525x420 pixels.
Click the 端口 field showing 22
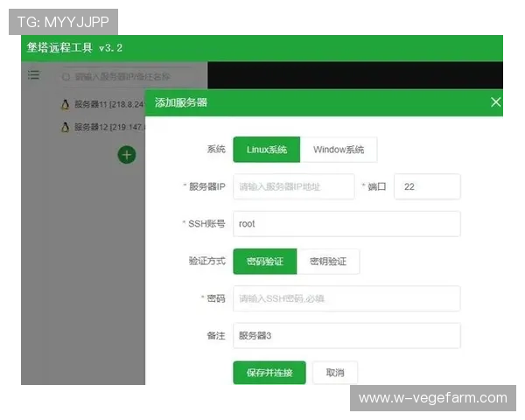click(427, 186)
